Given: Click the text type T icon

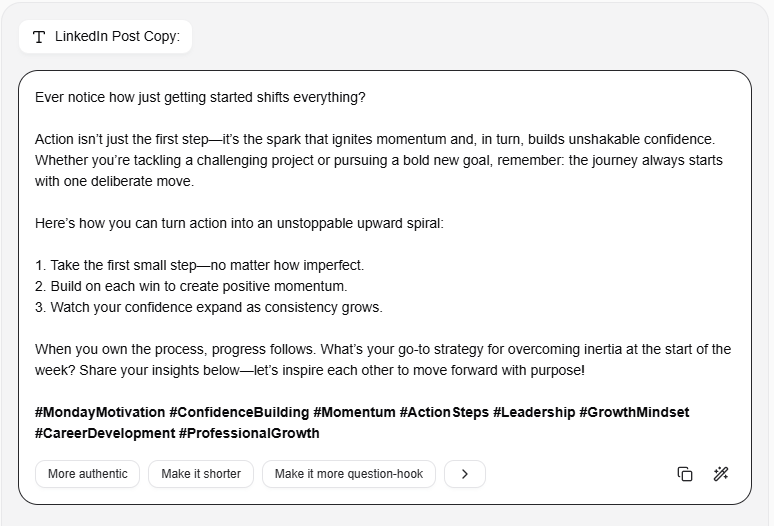Looking at the screenshot, I should [x=39, y=37].
